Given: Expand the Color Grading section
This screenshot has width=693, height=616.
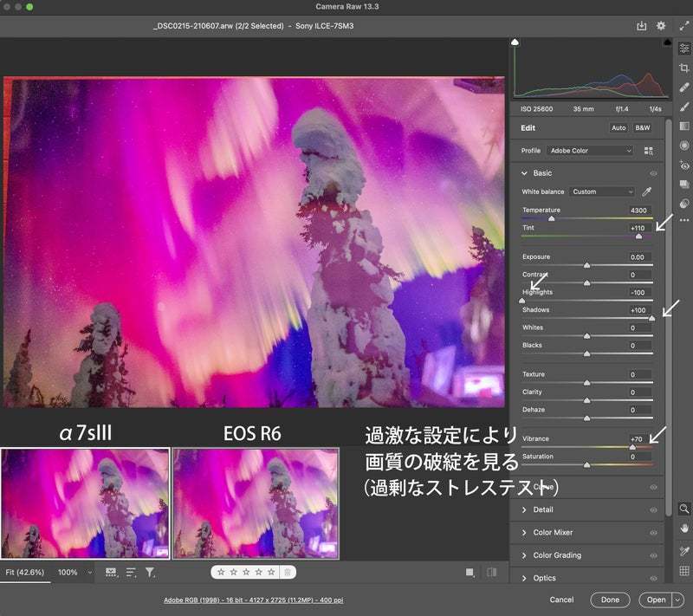Looking at the screenshot, I should (557, 555).
